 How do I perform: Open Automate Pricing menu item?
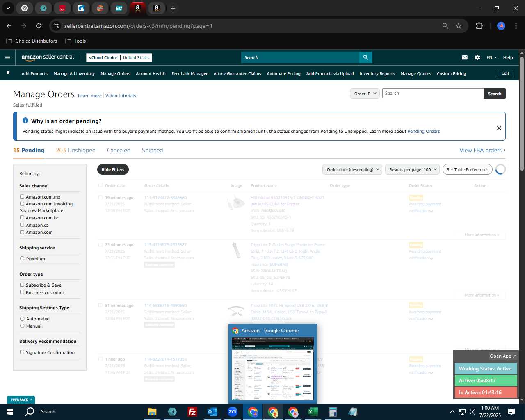click(283, 74)
